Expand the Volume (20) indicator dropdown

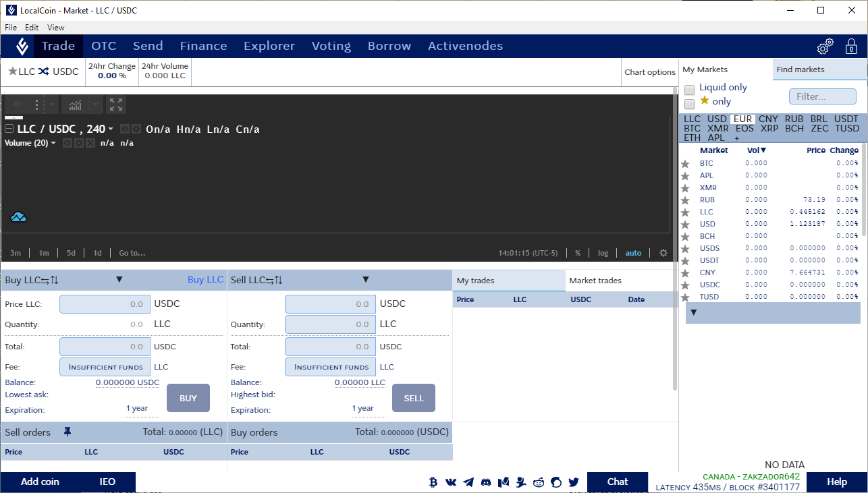(53, 143)
